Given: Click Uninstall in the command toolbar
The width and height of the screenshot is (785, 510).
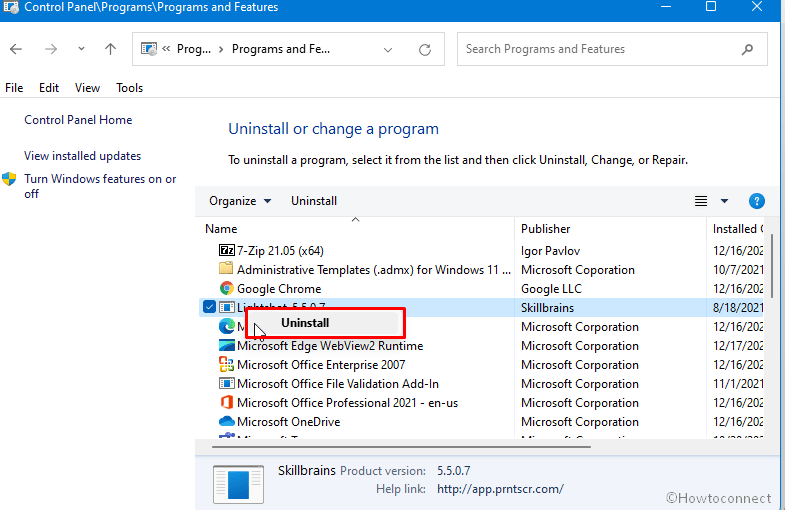Looking at the screenshot, I should [x=314, y=201].
